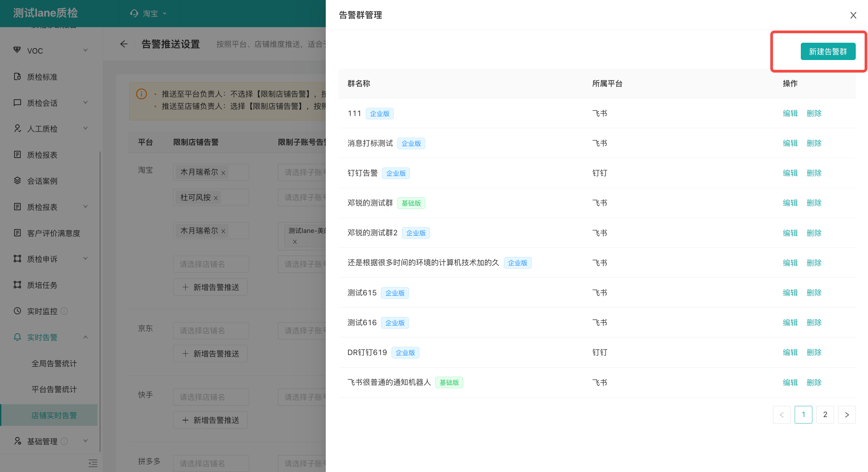Go back using the arrow beside 告警推送设置
The image size is (868, 472).
coord(124,44)
